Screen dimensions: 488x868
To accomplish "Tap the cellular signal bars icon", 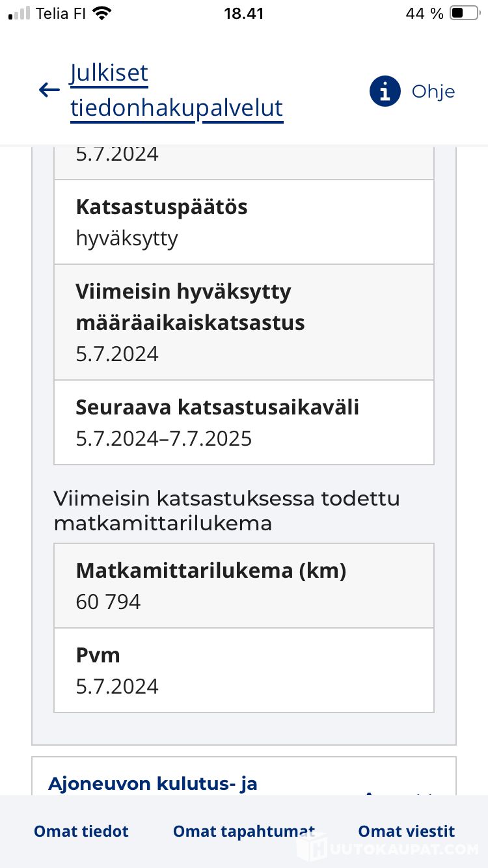I will coord(20,13).
